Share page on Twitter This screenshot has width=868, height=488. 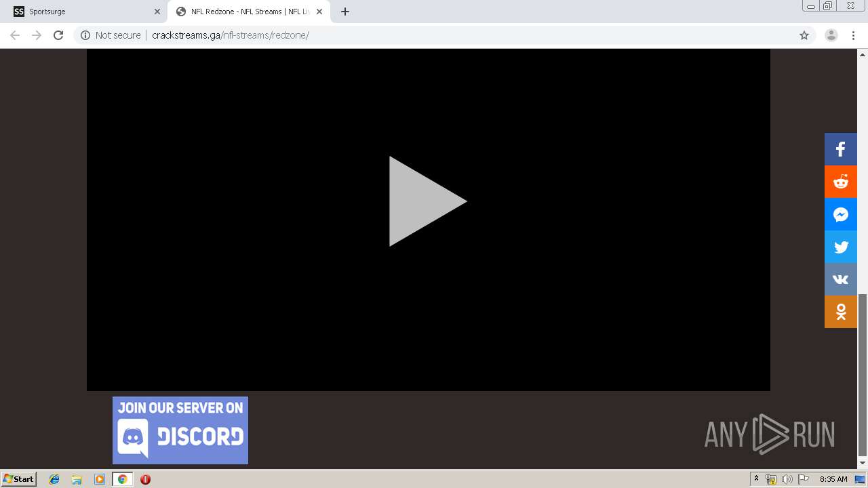coord(841,247)
